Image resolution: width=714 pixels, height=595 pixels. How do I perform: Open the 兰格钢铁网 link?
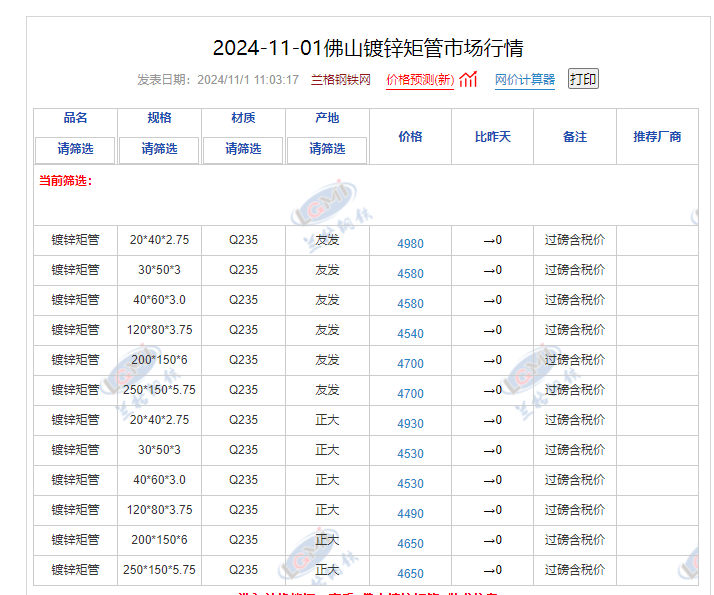[341, 80]
